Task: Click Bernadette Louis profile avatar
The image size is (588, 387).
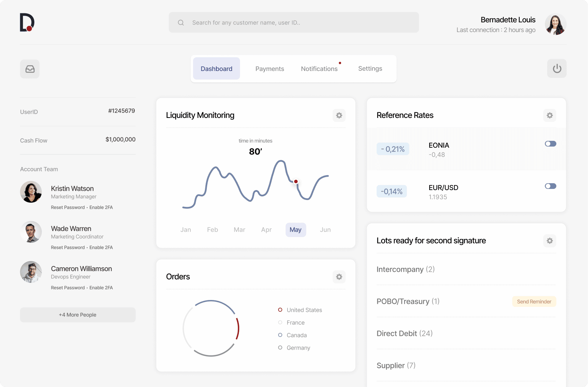Action: (555, 24)
